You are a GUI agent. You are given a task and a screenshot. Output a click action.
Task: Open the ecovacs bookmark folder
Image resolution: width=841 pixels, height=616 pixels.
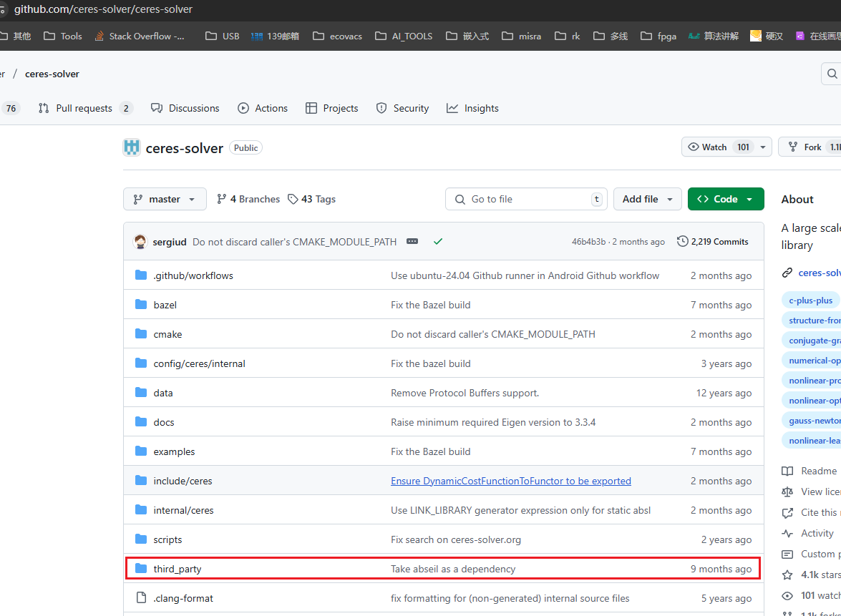tap(337, 36)
